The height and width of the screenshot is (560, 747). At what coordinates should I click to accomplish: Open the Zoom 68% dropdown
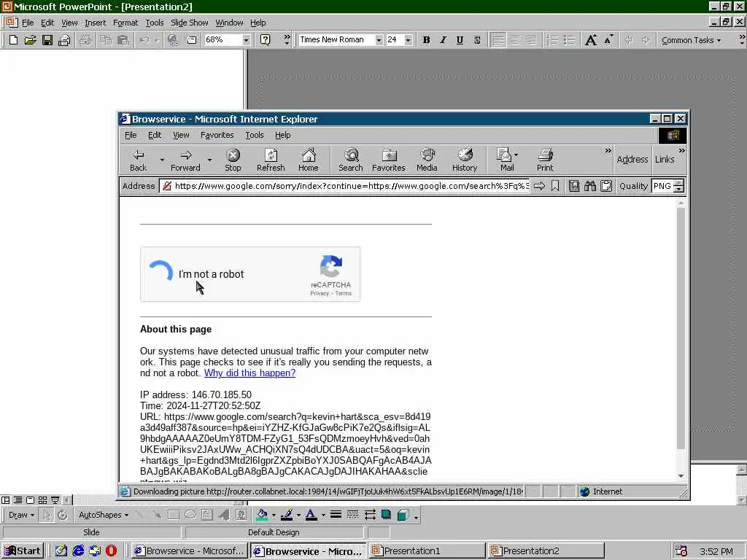pyautogui.click(x=246, y=40)
